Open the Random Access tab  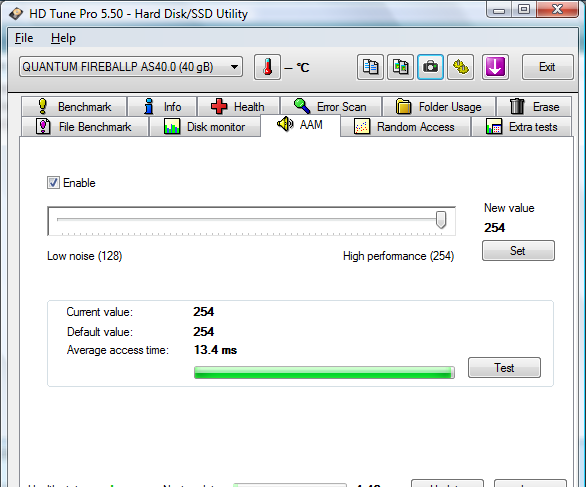[405, 127]
